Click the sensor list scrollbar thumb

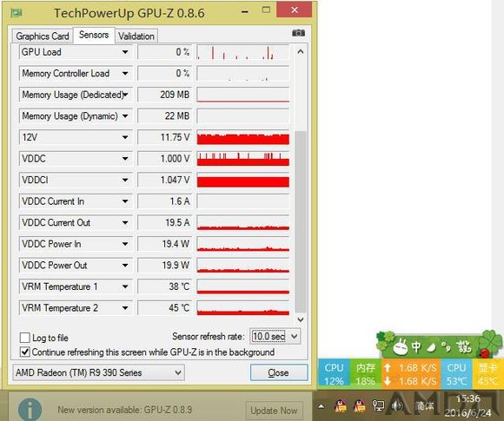click(x=300, y=221)
